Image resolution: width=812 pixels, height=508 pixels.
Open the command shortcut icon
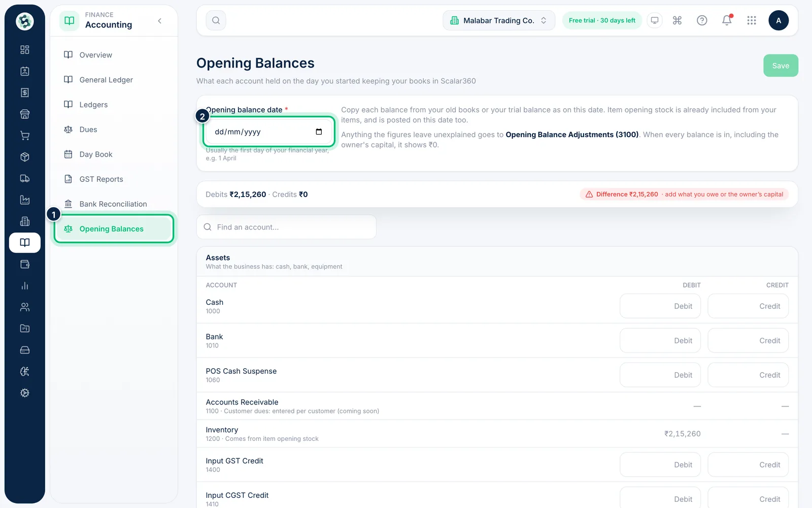[x=677, y=20]
